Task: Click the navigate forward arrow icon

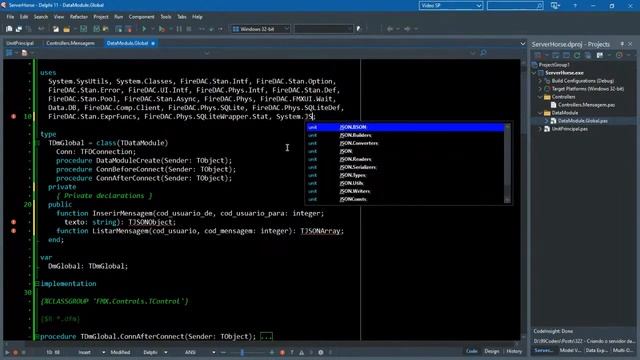Action: (x=407, y=29)
